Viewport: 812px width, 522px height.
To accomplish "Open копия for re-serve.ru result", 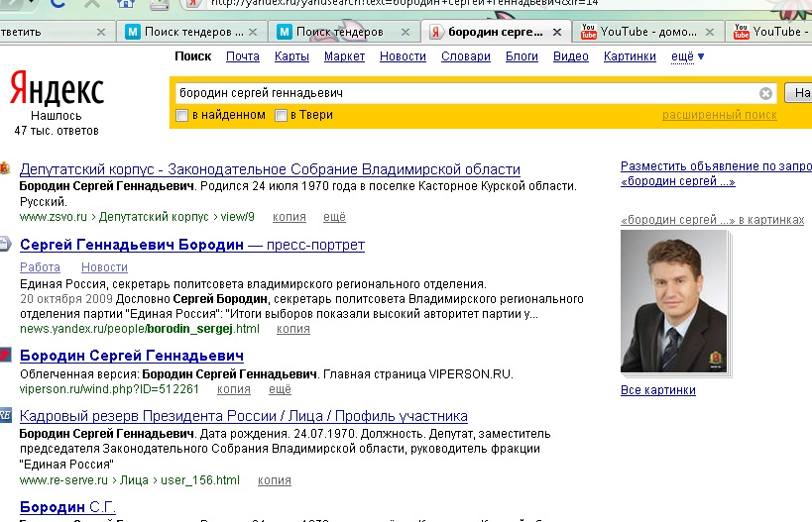I will [x=275, y=480].
